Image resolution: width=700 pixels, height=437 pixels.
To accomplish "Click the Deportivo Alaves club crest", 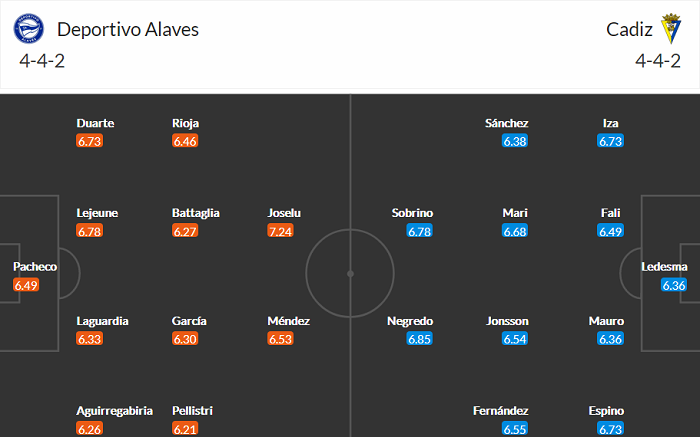I will [29, 30].
